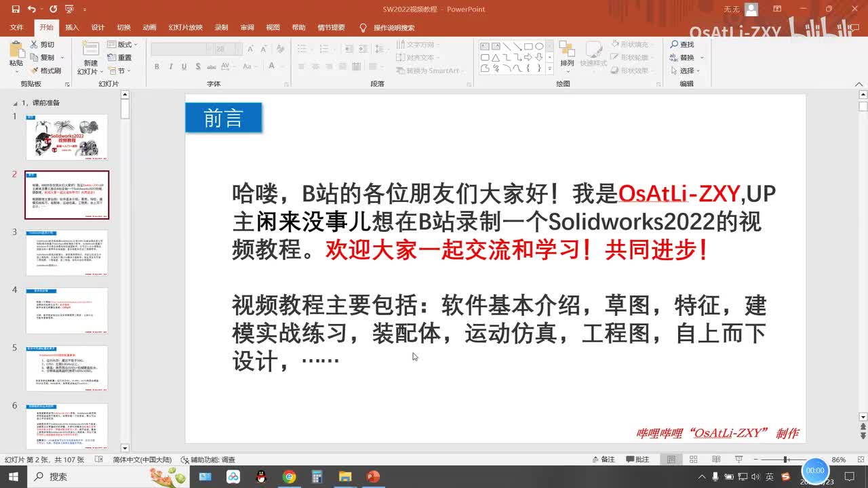Open Chrome from the taskbar
The image size is (868, 488).
pos(290,476)
